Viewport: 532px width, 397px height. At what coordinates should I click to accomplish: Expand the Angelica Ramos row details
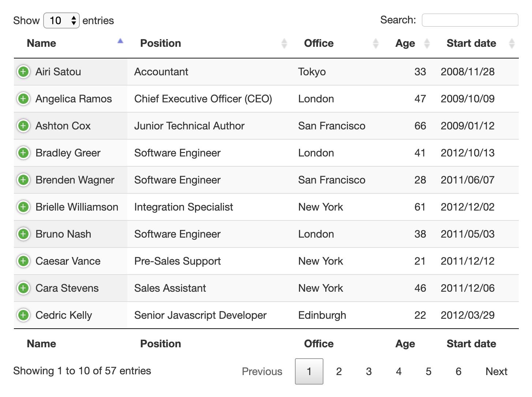coord(23,99)
